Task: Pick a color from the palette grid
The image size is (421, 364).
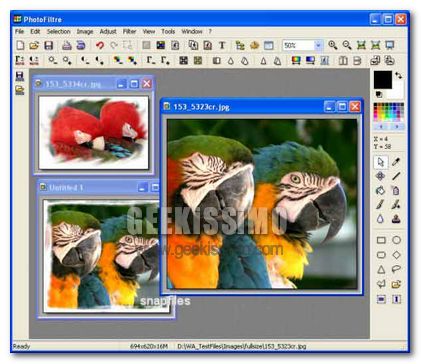Action: click(x=389, y=112)
